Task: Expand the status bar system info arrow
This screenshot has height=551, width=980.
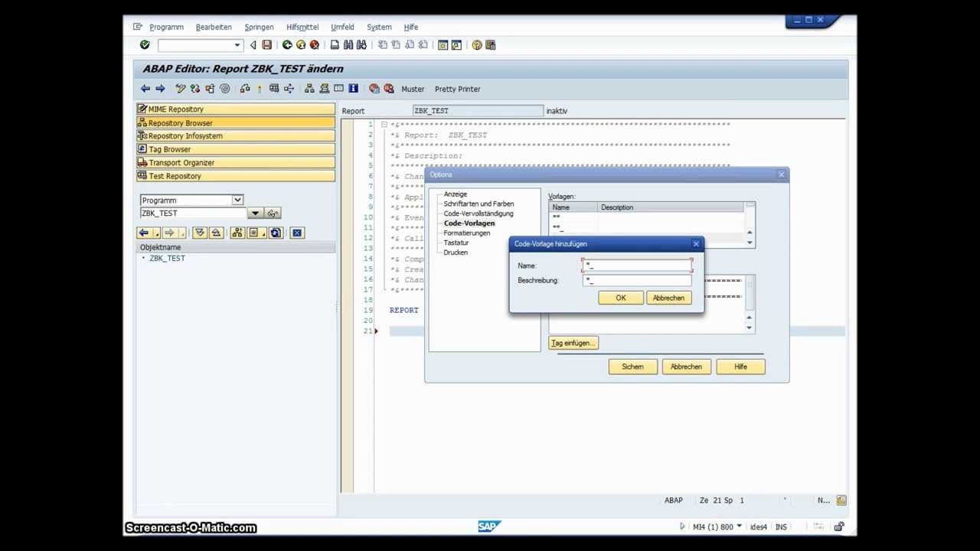Action: (x=739, y=527)
